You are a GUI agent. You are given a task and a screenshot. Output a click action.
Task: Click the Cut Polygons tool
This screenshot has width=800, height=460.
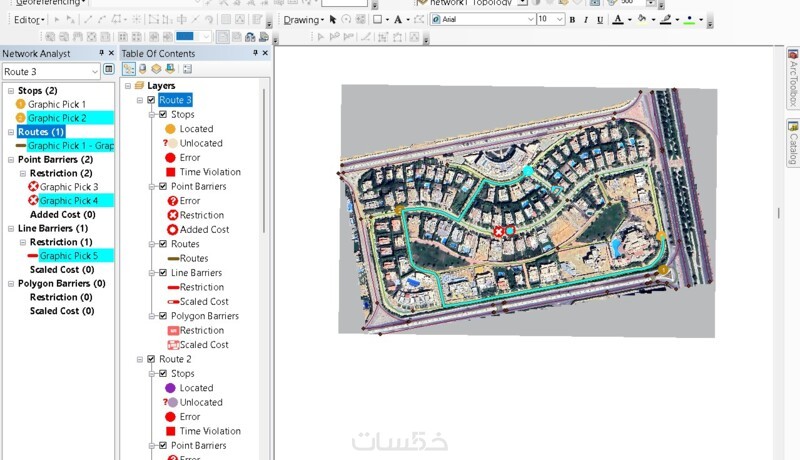[x=182, y=19]
